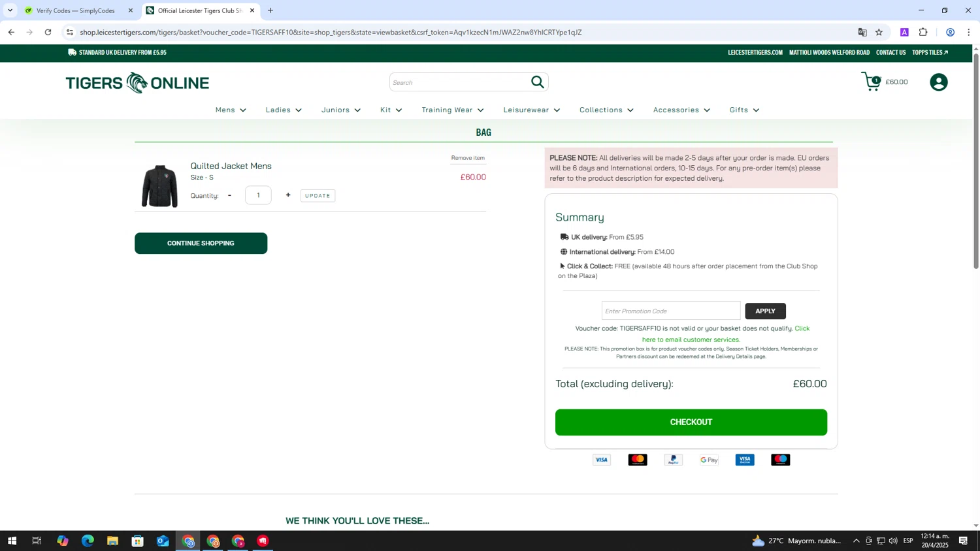Open Chrome menu three dots
Screen dimensions: 980x551
[x=969, y=32]
